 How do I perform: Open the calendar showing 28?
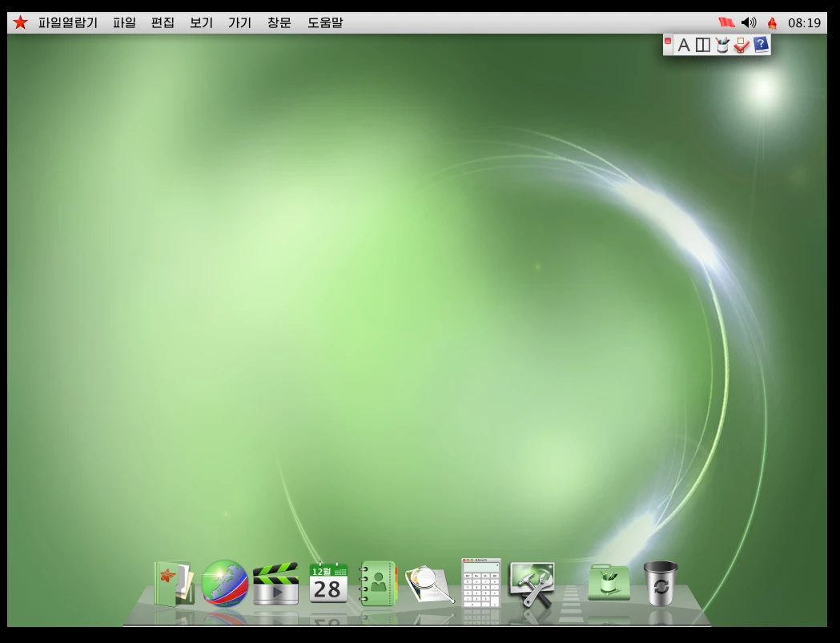coord(328,583)
